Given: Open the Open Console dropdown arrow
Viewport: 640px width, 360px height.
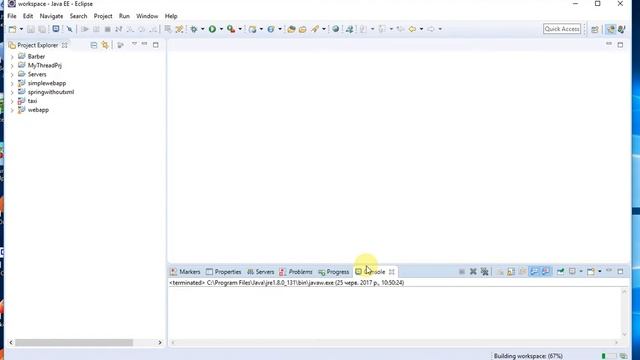Looking at the screenshot, I should pyautogui.click(x=599, y=271).
